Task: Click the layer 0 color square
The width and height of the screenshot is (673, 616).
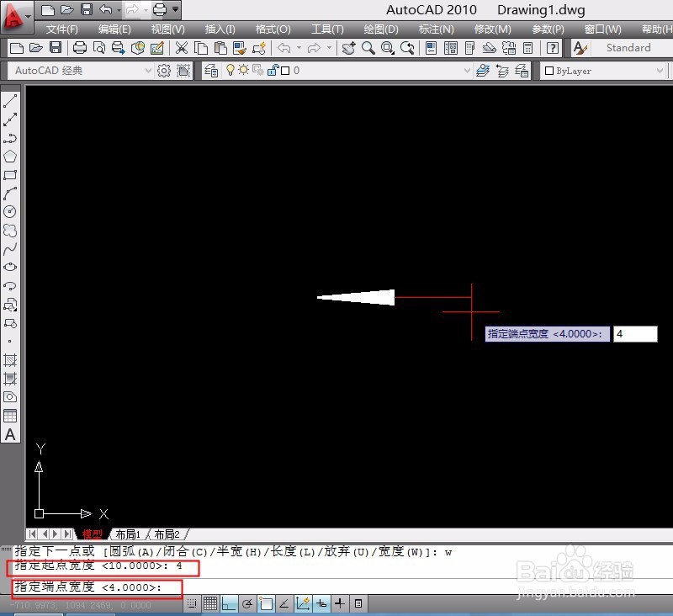Action: click(x=285, y=71)
